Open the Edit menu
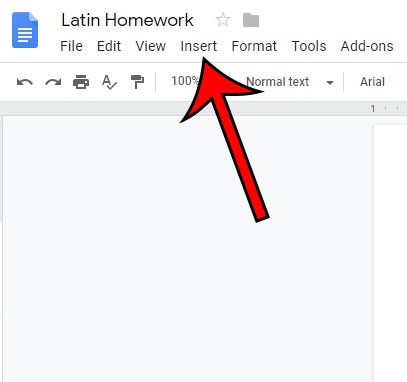 pyautogui.click(x=109, y=46)
